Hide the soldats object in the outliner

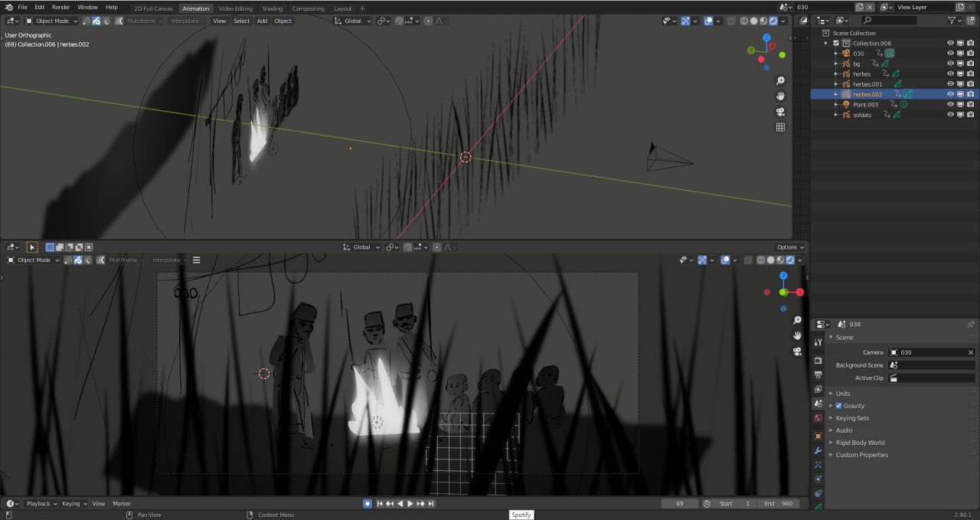tap(949, 115)
